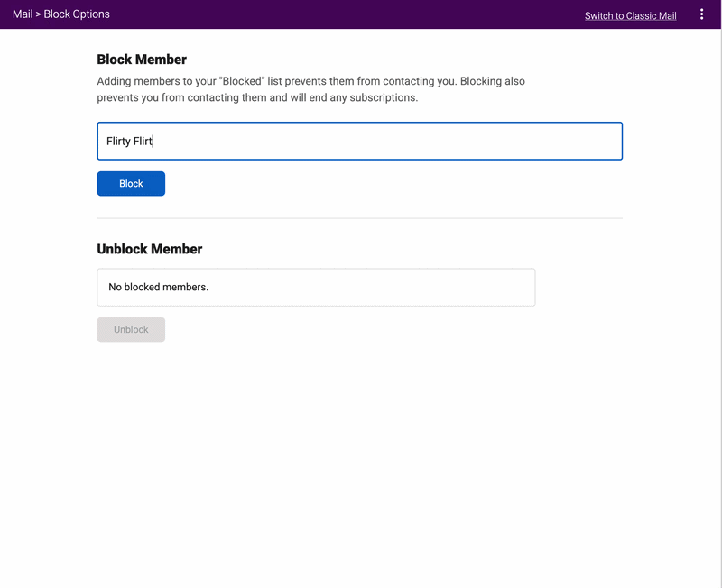Select the 'No blocked members.' list box
Viewport: 722px width, 588px height.
click(x=316, y=287)
